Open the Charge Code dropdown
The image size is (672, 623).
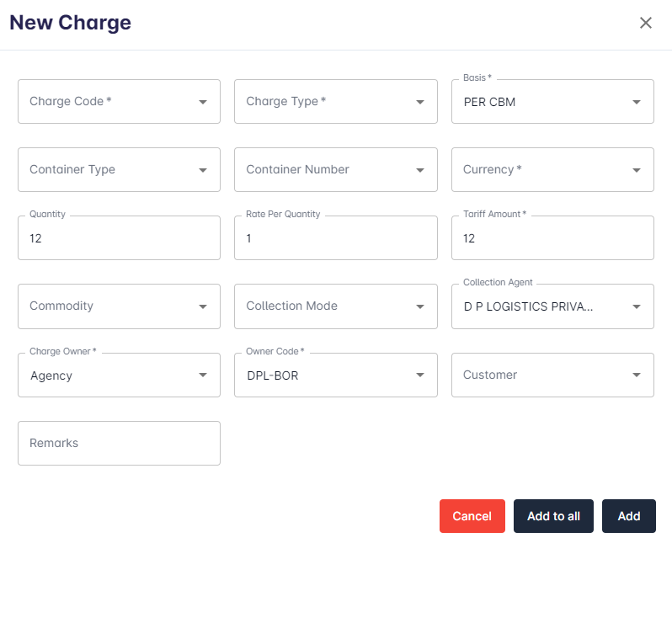coord(119,102)
